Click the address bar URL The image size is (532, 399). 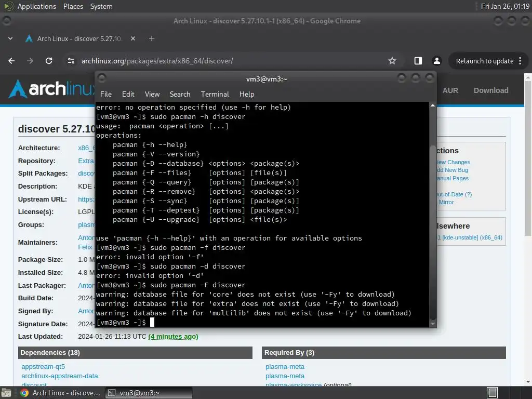coord(157,61)
